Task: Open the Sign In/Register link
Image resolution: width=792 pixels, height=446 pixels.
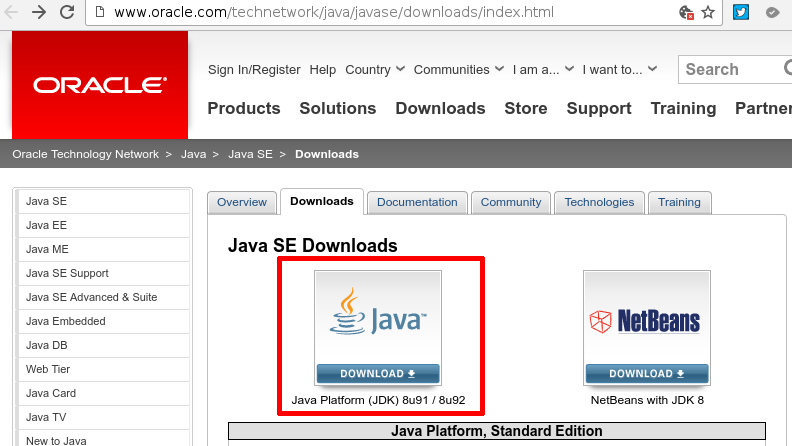Action: tap(254, 70)
